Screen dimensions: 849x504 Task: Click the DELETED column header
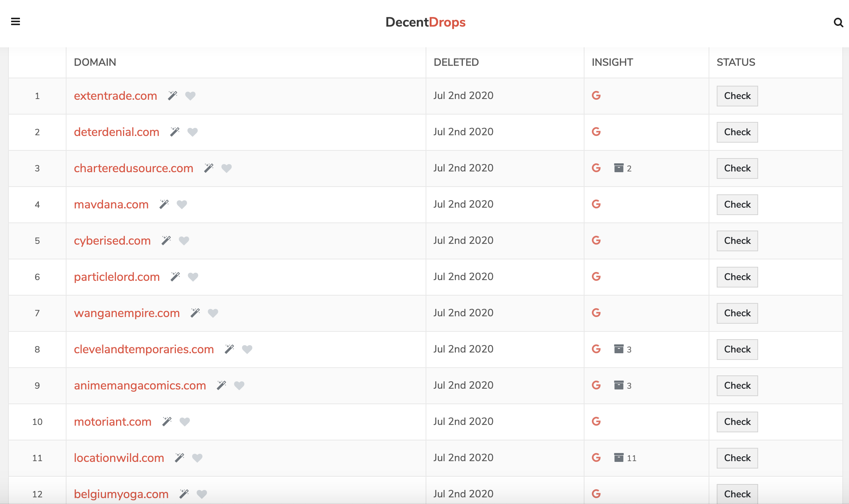tap(456, 62)
